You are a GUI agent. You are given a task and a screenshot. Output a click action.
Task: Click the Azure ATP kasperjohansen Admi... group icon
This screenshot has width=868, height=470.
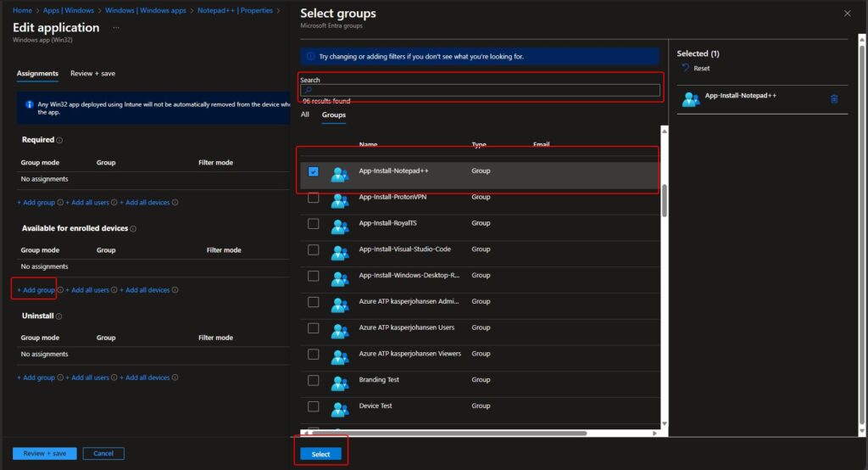340,305
